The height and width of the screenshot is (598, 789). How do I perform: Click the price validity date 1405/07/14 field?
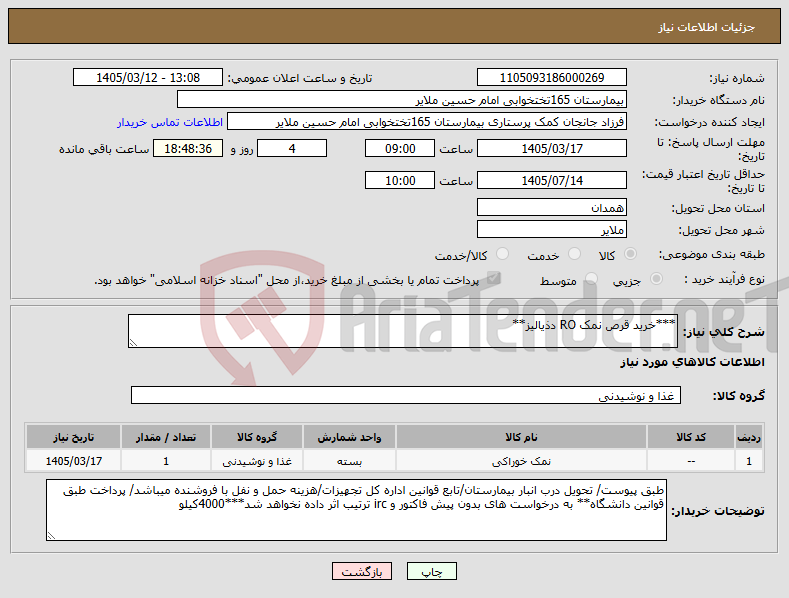pyautogui.click(x=551, y=180)
